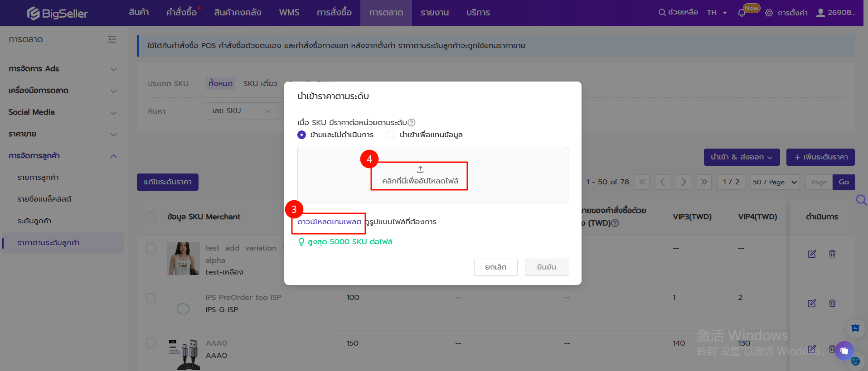The width and height of the screenshot is (868, 371).
Task: Click the Page number input field
Action: click(x=819, y=182)
